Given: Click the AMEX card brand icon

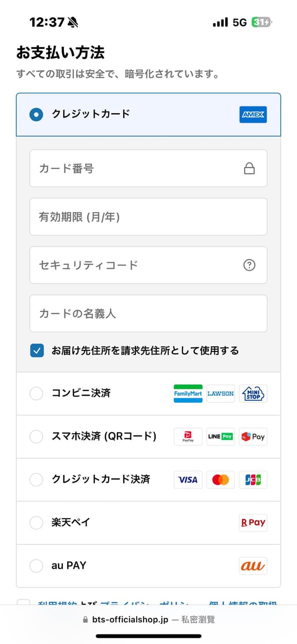Looking at the screenshot, I should (253, 115).
